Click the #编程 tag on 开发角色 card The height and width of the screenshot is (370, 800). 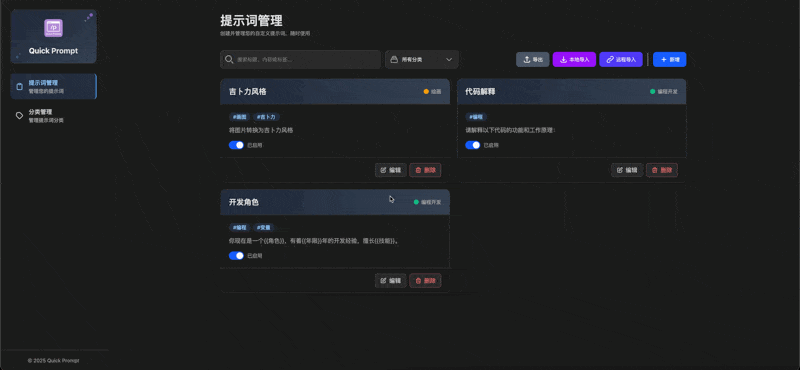pos(239,228)
